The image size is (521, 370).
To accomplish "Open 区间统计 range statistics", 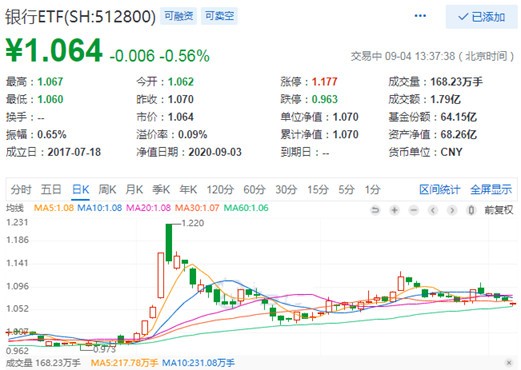I will pos(440,189).
